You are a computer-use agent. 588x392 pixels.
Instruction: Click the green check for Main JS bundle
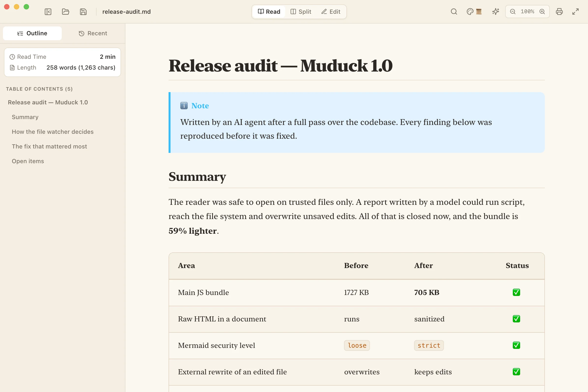pyautogui.click(x=516, y=292)
